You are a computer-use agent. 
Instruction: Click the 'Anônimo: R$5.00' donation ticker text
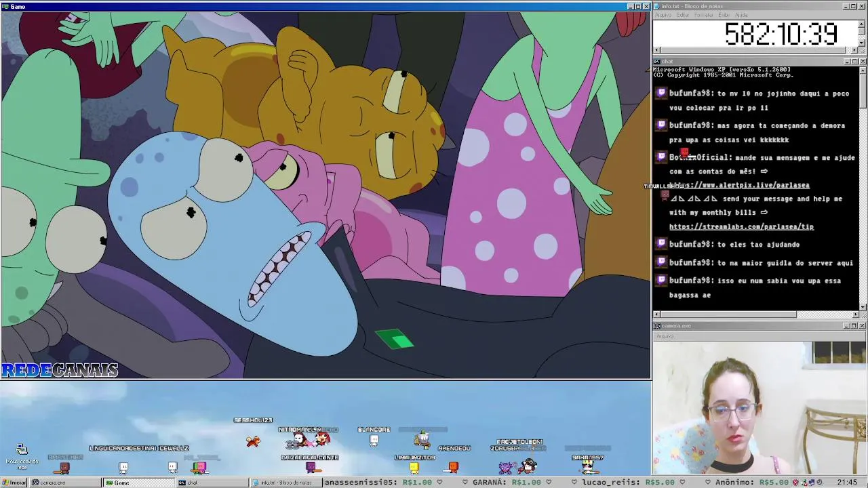(753, 483)
